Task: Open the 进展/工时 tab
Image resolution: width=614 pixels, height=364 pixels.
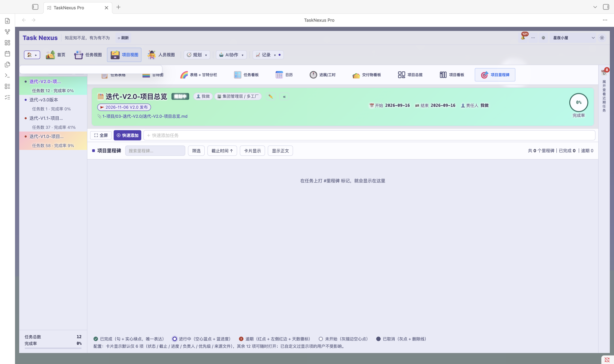Action: click(323, 75)
